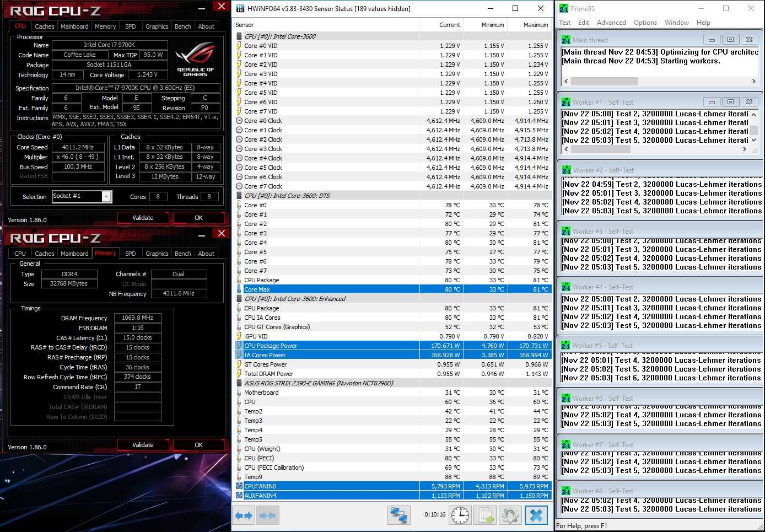Reset min/max values with the clock icon
765x532 pixels.
[460, 515]
